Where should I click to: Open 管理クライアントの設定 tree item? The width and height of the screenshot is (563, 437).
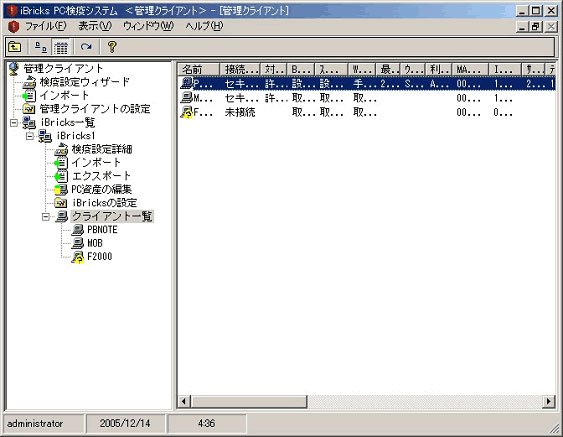[95, 109]
